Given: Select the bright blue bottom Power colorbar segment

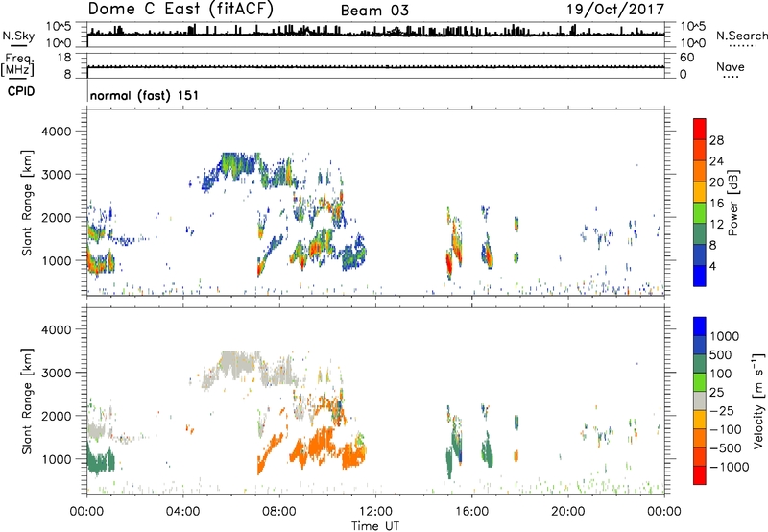Looking at the screenshot, I should 700,276.
